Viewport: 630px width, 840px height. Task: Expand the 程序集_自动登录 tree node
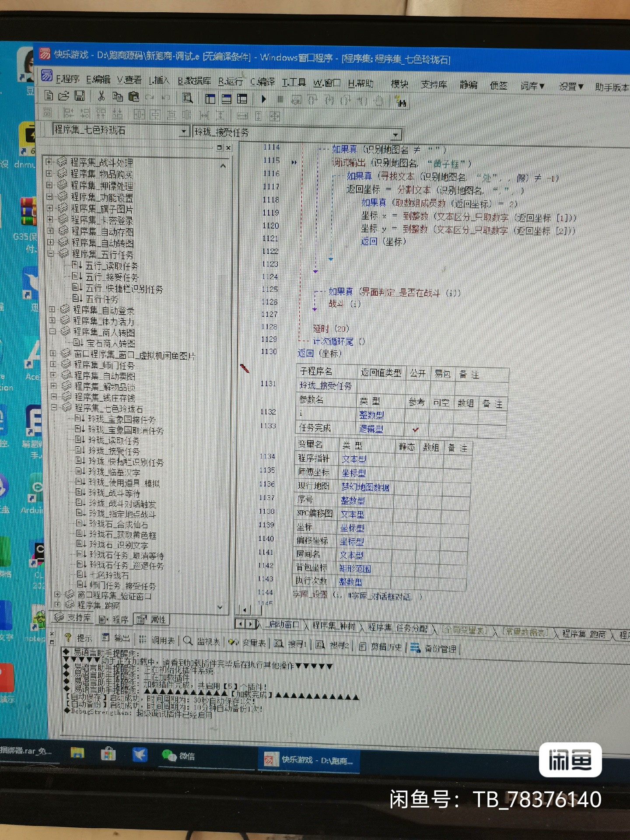coord(52,309)
